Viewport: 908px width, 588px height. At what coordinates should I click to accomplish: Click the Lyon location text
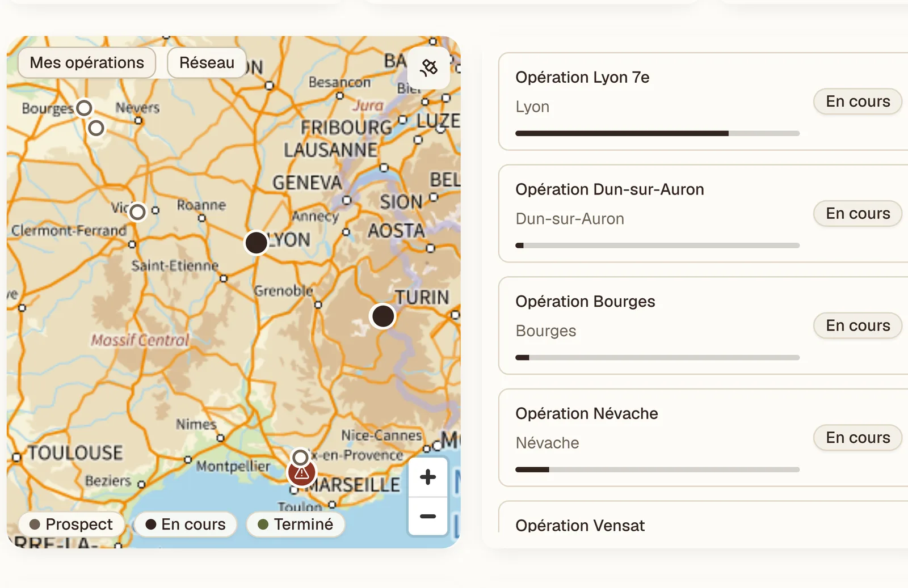(532, 107)
